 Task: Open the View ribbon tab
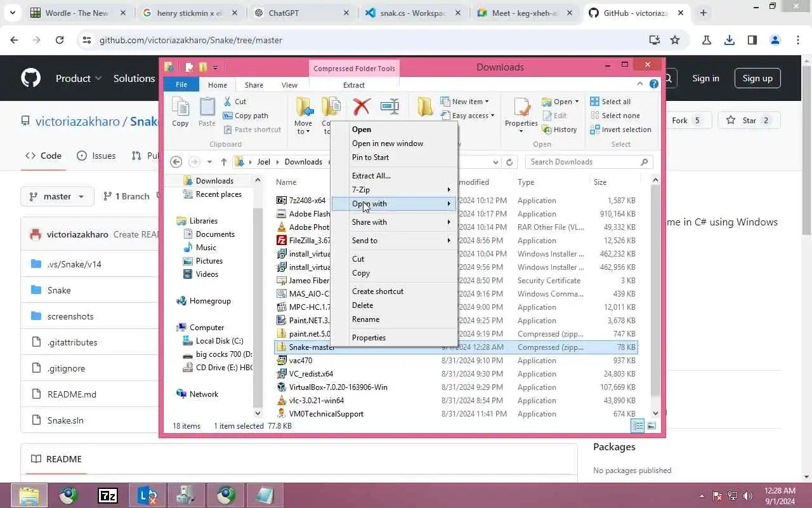289,85
